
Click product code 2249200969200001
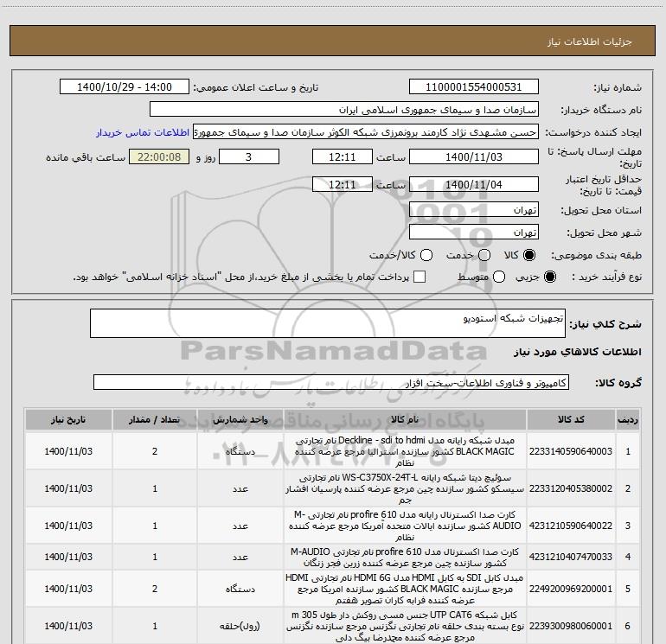(x=571, y=589)
